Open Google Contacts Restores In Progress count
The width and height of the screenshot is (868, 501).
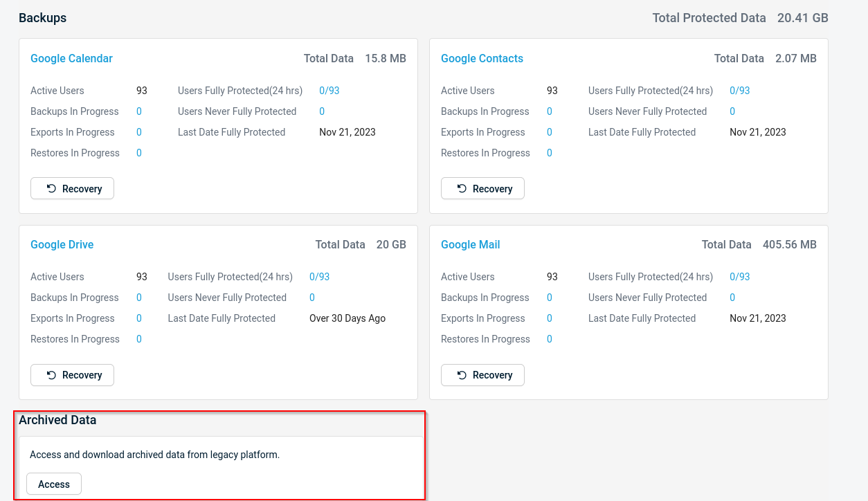[550, 153]
